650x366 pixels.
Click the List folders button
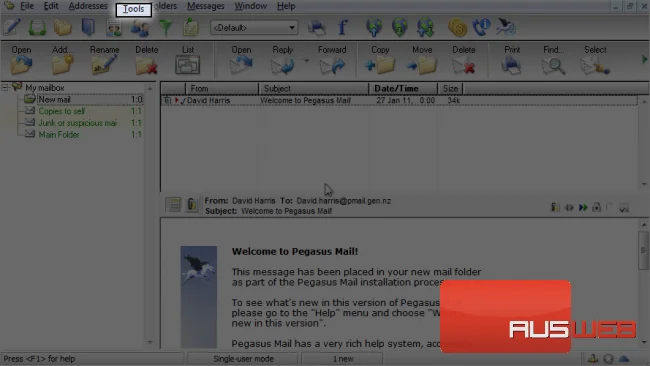point(188,60)
